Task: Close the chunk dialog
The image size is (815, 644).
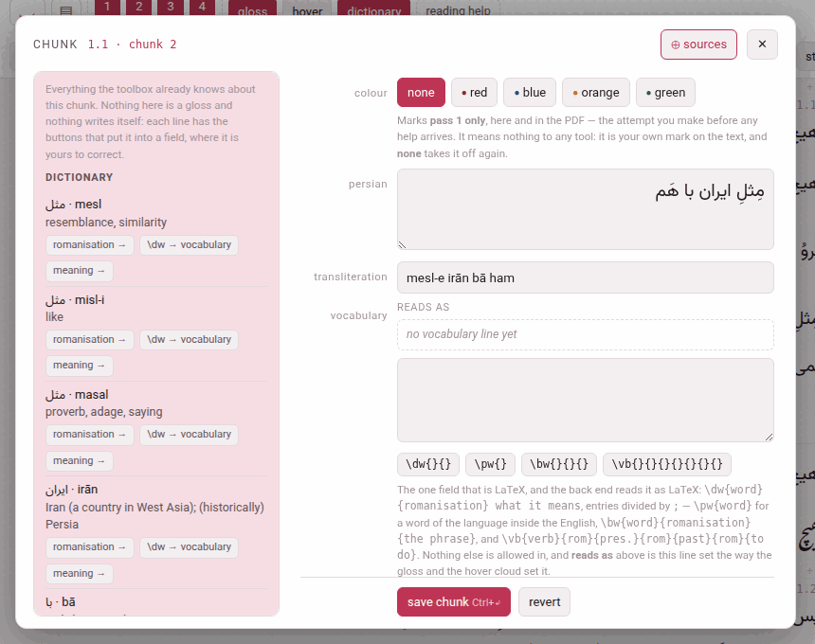Action: (x=762, y=45)
